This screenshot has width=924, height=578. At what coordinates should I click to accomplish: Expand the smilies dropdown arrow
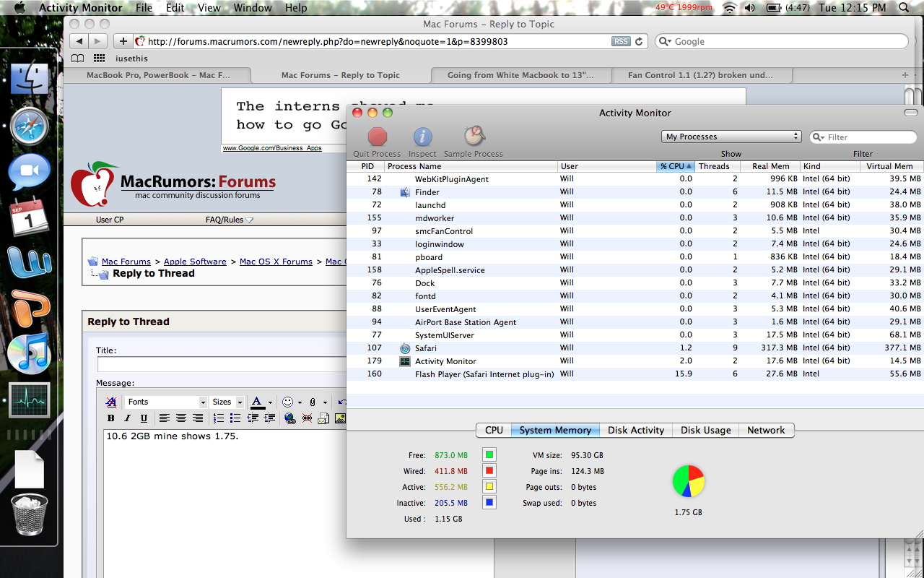tap(300, 402)
